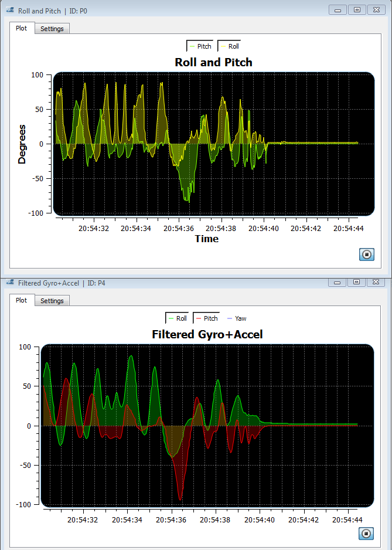Open Settings tab in Filtered Gyro+Accel window
This screenshot has height=550, width=392.
point(52,301)
